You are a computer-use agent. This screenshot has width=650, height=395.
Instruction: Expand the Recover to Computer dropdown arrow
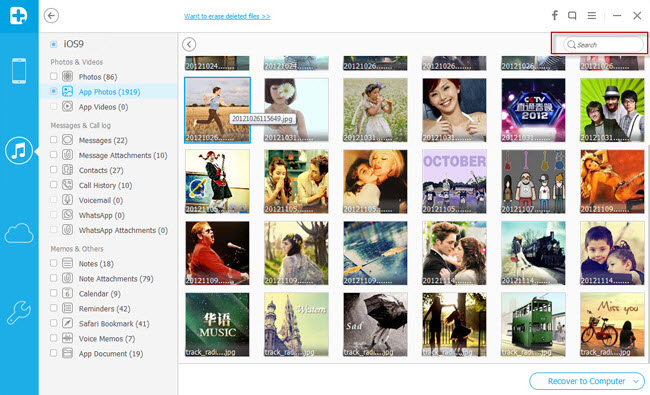point(636,381)
